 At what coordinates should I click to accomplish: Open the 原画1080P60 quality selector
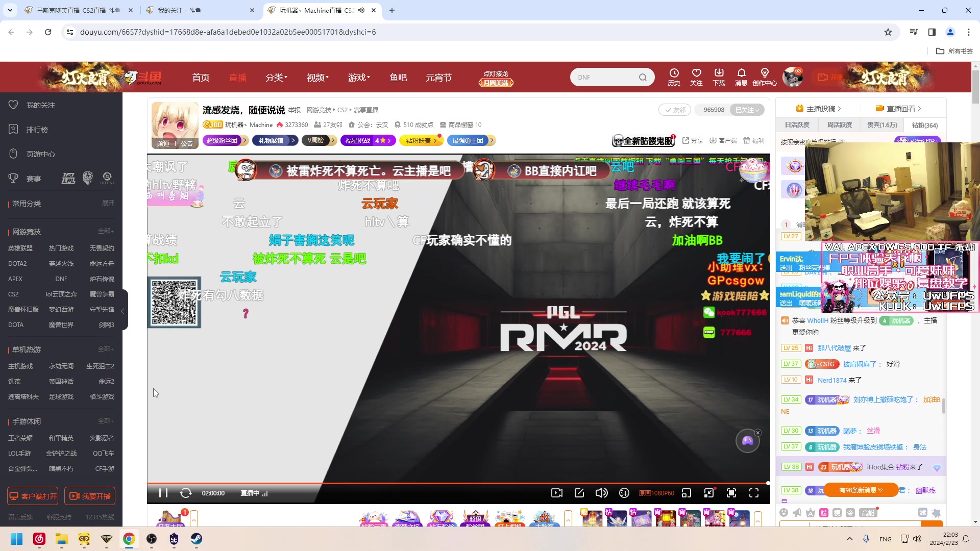(656, 493)
